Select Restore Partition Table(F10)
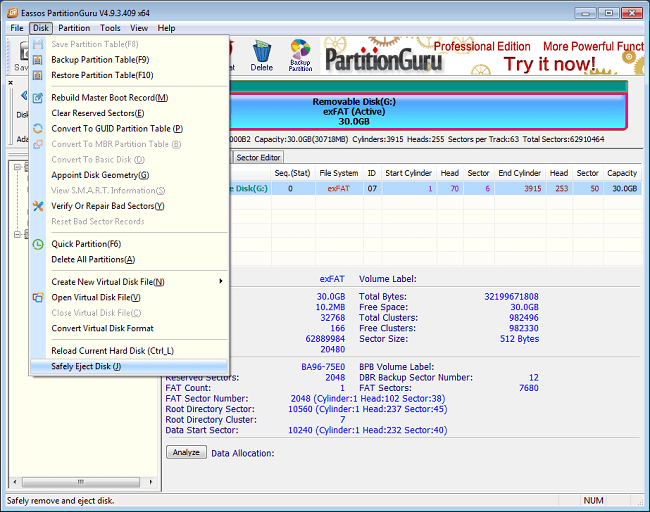This screenshot has width=650, height=512. click(129, 75)
